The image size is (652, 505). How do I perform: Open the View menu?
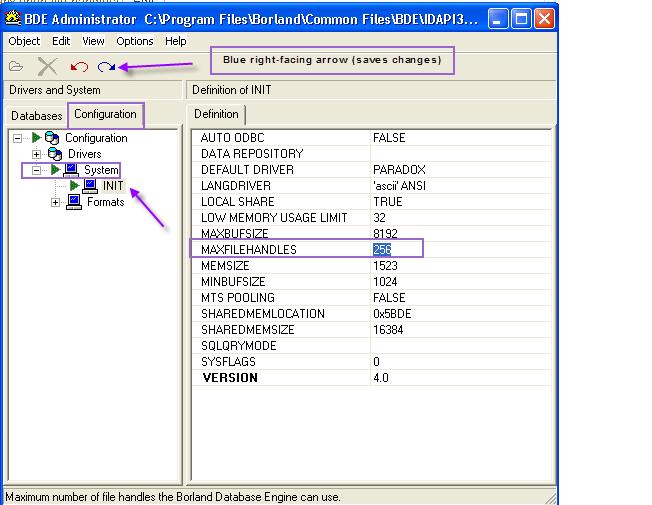(93, 41)
